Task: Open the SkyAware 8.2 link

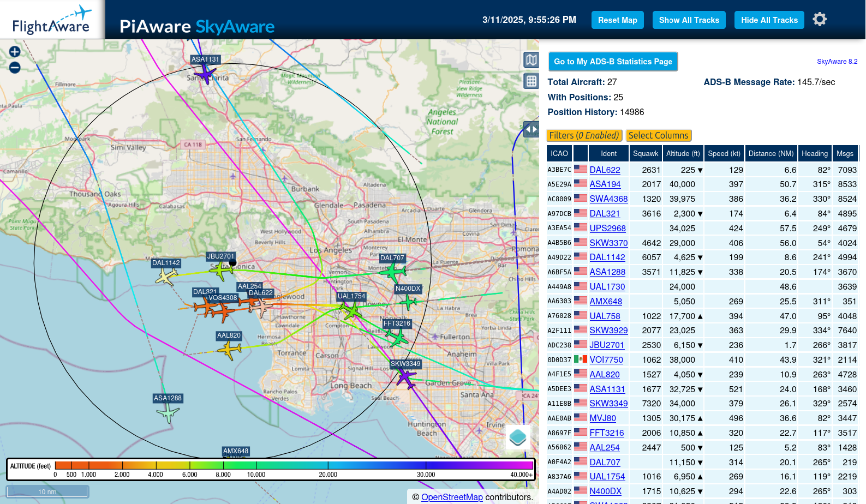Action: point(837,62)
